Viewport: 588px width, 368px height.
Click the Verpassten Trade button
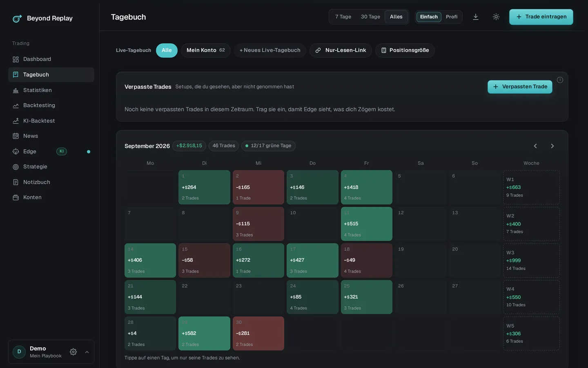(520, 87)
